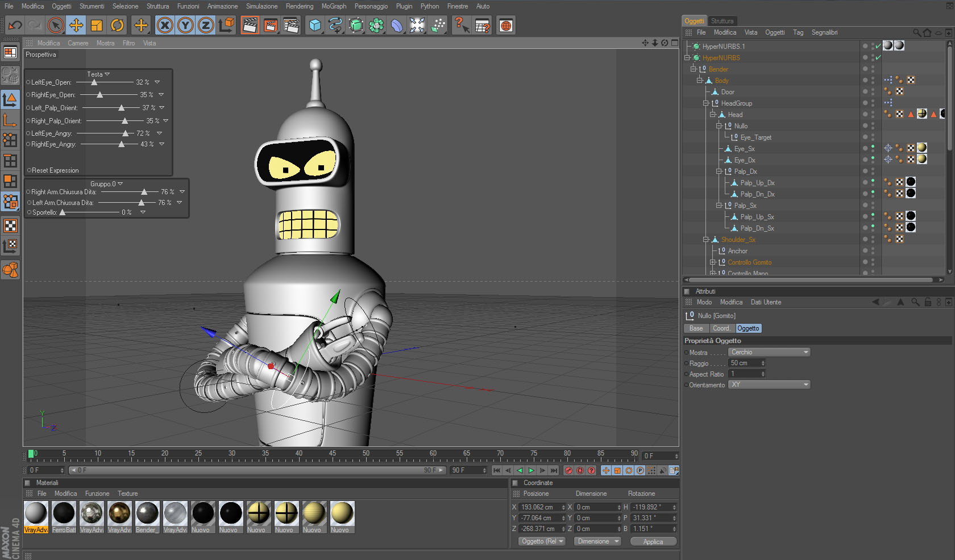Image resolution: width=955 pixels, height=560 pixels.
Task: Open the Dimensione dropdown in Coordinate panel
Action: coord(597,541)
